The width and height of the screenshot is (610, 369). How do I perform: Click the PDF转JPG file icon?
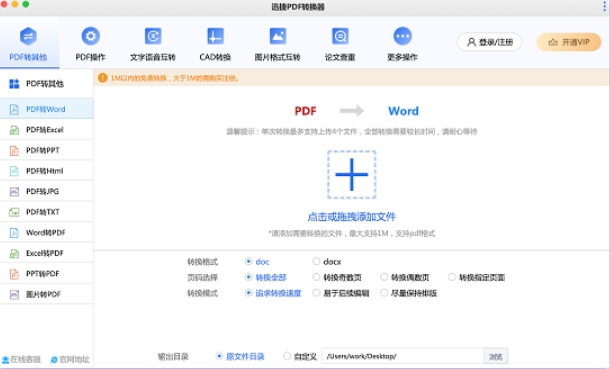pos(14,192)
